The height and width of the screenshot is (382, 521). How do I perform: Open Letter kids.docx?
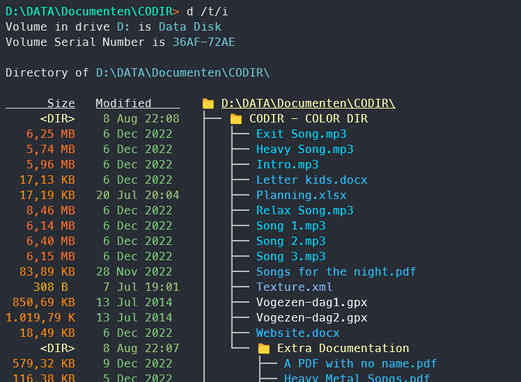tap(312, 180)
